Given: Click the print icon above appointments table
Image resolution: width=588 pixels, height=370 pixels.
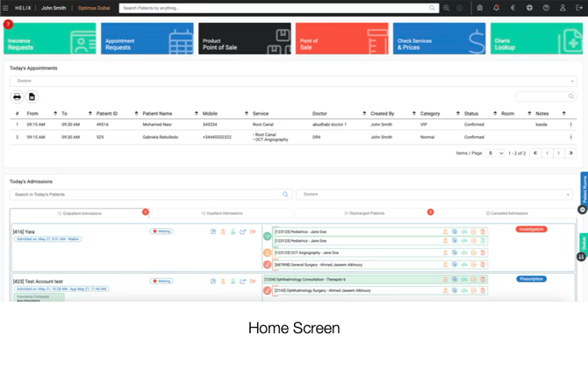Looking at the screenshot, I should [17, 96].
